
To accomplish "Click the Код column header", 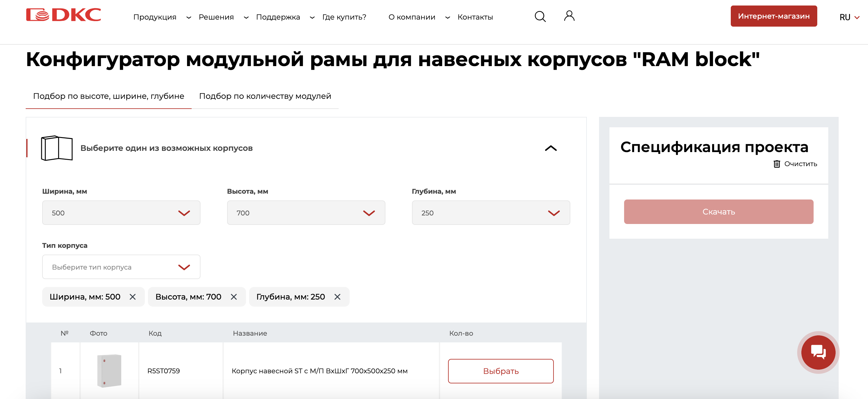I will [155, 333].
